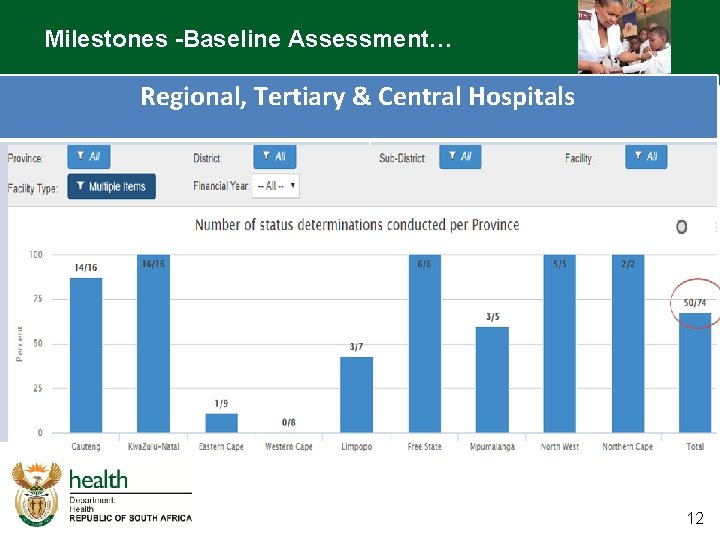Select the Northern Cape bar
This screenshot has height=540, width=720.
click(x=628, y=343)
